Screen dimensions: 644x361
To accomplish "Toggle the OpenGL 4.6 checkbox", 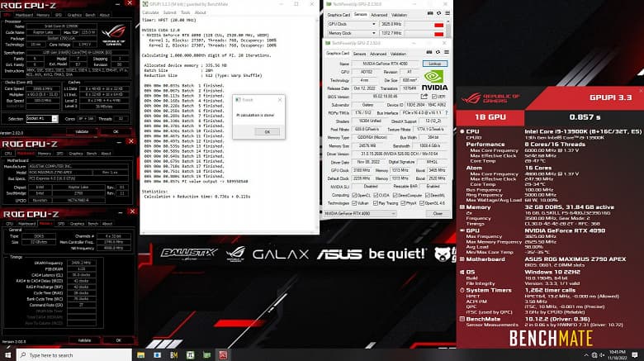I will [421, 203].
